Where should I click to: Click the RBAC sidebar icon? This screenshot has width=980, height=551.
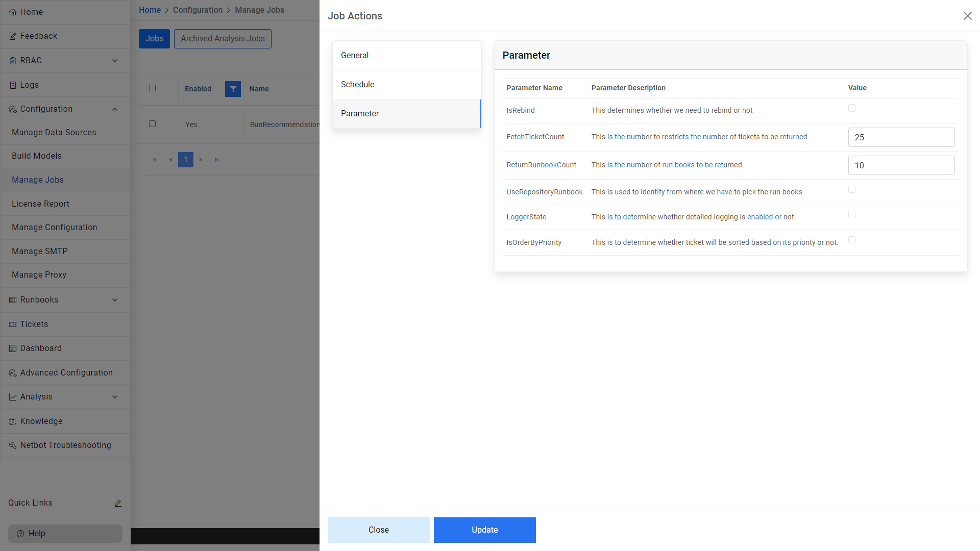(13, 61)
